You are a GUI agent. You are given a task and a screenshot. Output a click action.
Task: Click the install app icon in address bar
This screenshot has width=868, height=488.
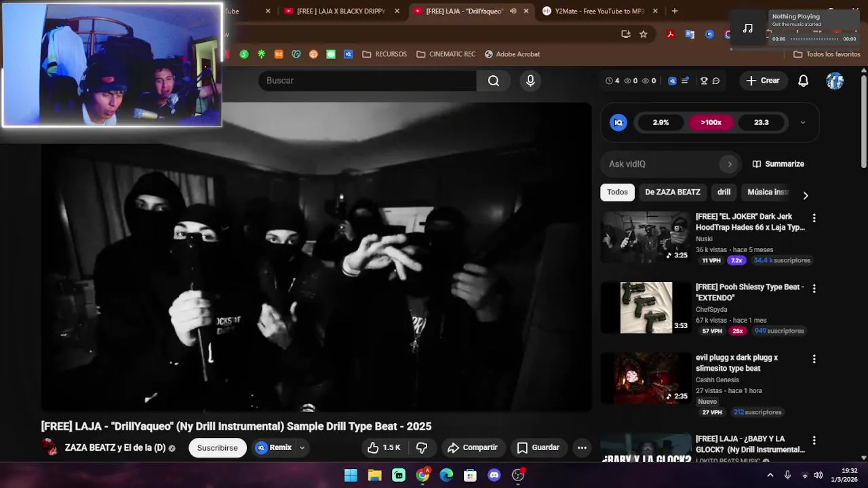click(x=626, y=34)
